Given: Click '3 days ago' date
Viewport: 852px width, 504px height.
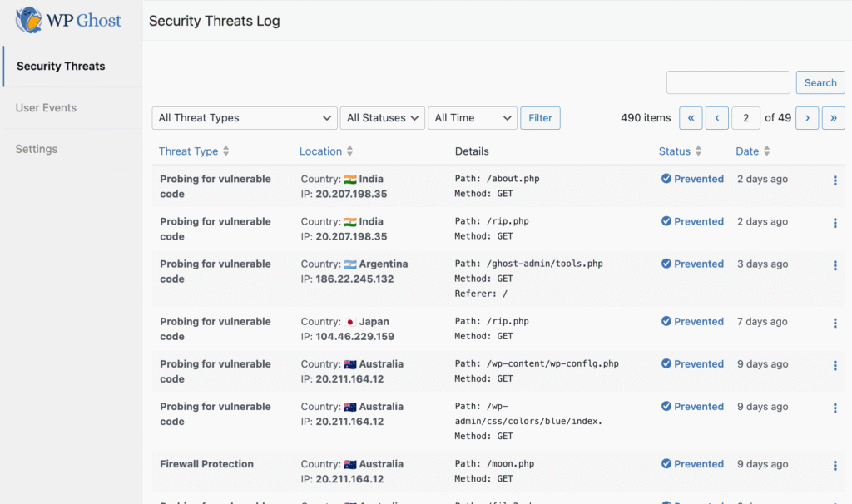Looking at the screenshot, I should (x=762, y=264).
